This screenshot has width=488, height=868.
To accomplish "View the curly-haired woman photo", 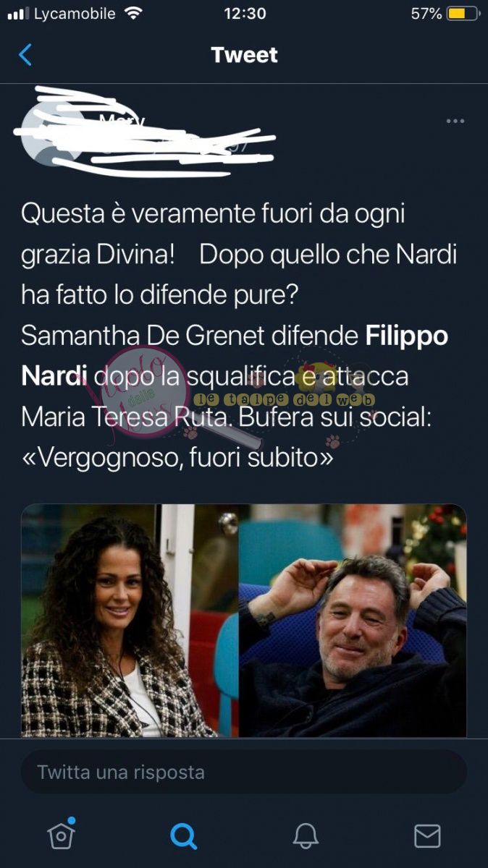I will [130, 621].
